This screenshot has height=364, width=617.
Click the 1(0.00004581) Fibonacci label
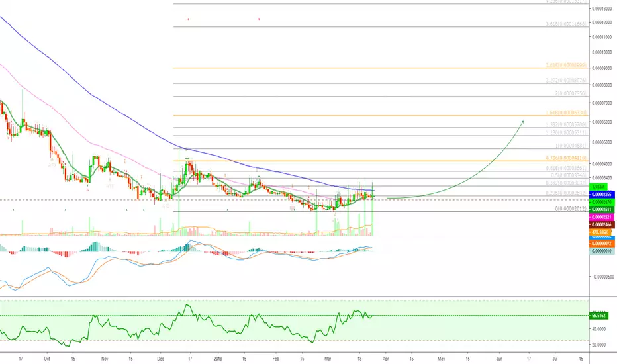(571, 146)
